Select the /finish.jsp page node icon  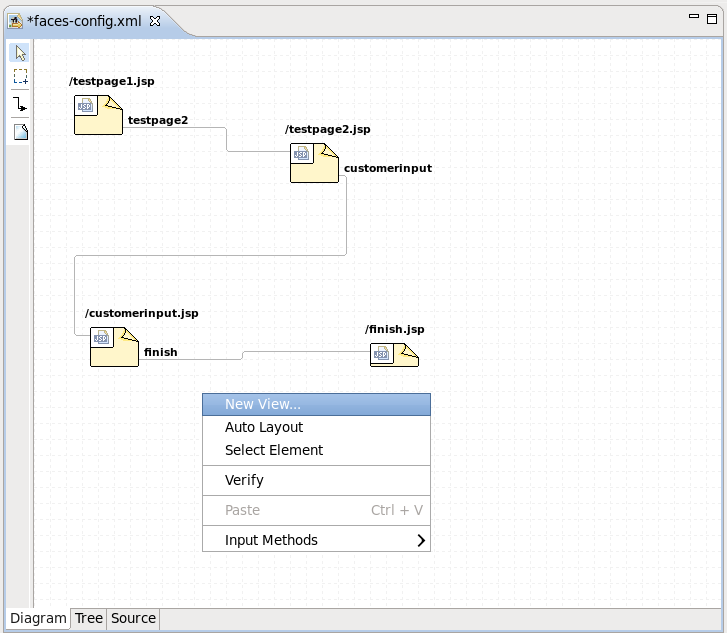pos(394,354)
